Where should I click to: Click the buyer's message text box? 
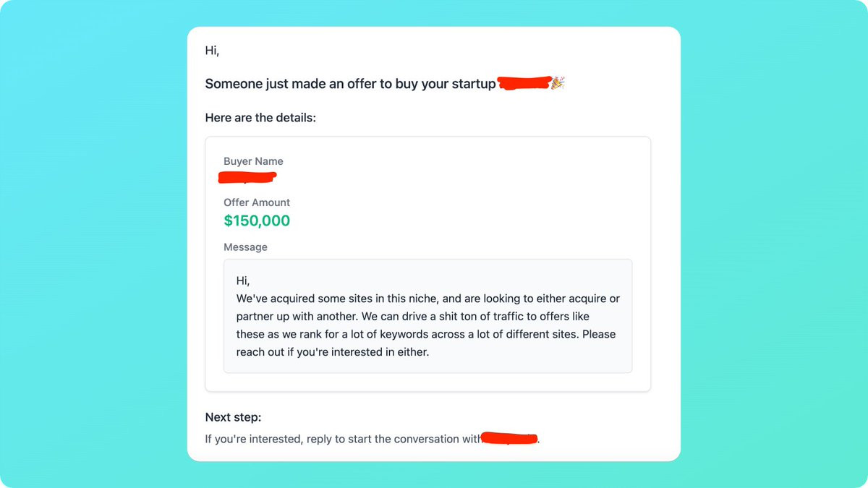427,316
